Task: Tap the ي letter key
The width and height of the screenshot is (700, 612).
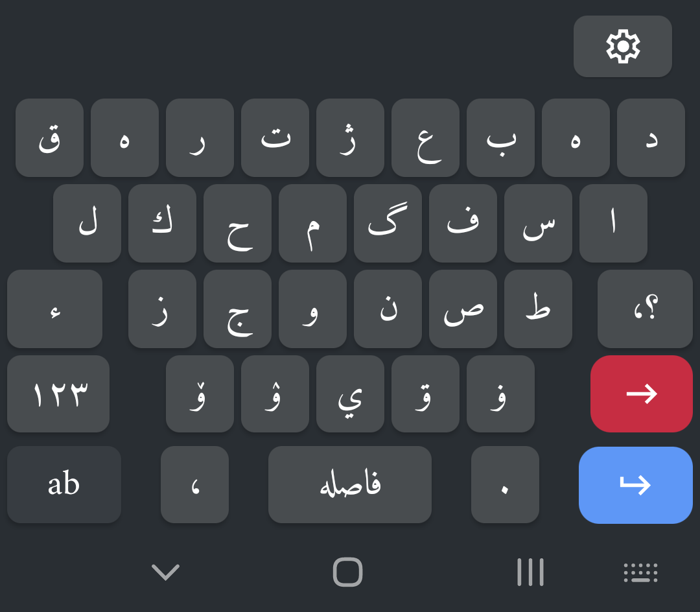Action: 351,394
